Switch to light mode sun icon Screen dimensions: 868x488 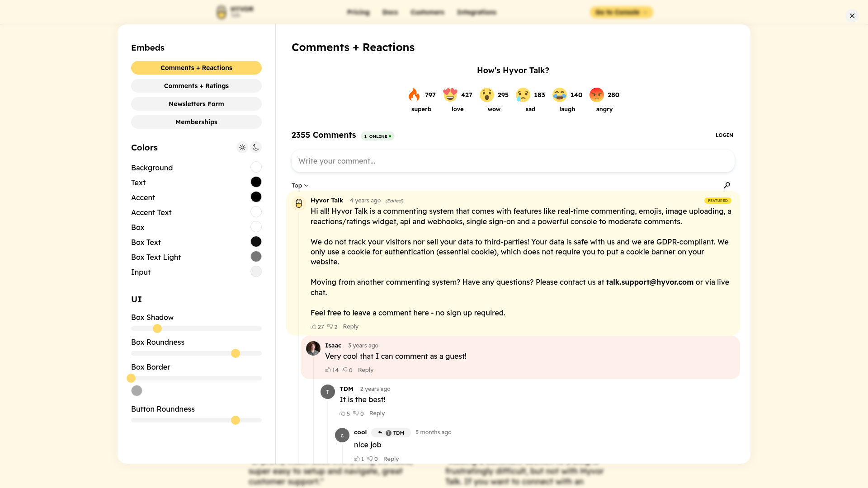pos(242,147)
